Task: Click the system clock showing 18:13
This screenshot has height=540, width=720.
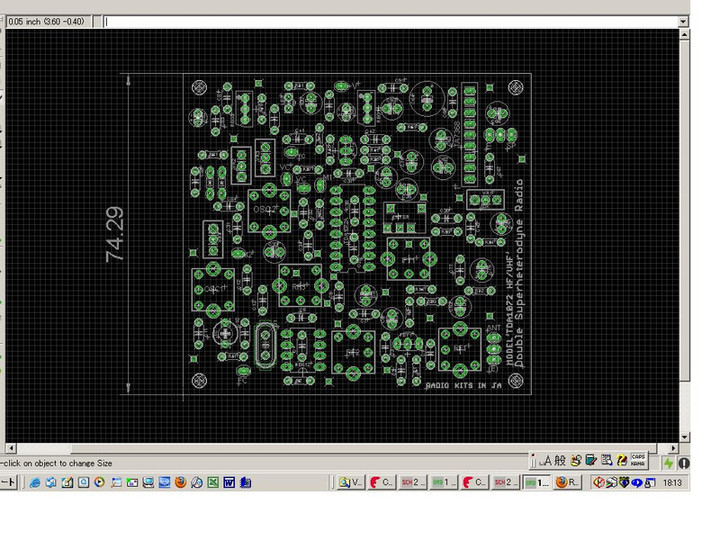Action: click(672, 483)
